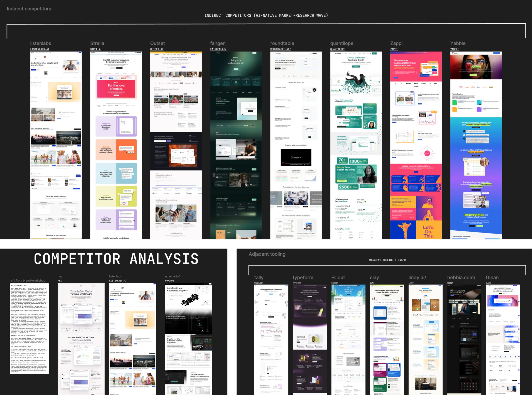532x395 pixels.
Task: Open the GLEAN link
Action: coord(488,283)
